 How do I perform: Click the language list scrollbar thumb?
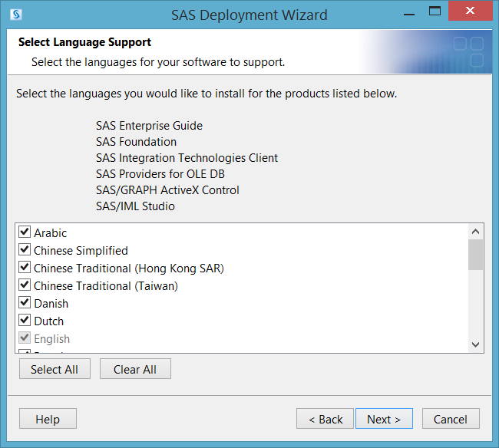click(475, 255)
